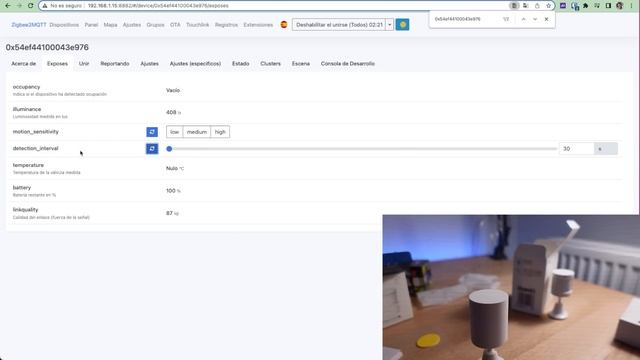Click the blue theme toggle button in navbar
Screen dimensions: 640x360
(402, 24)
